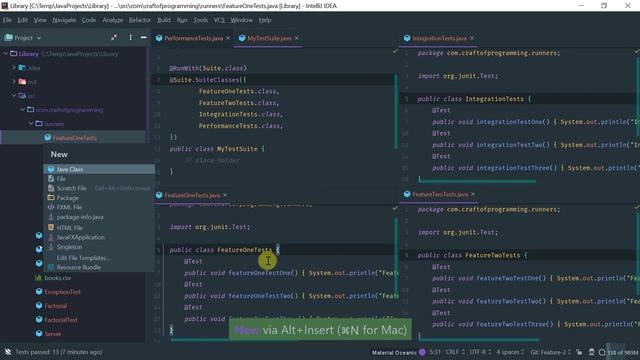Click the FXML File icon in New popup
The height and width of the screenshot is (360, 640).
coord(51,207)
